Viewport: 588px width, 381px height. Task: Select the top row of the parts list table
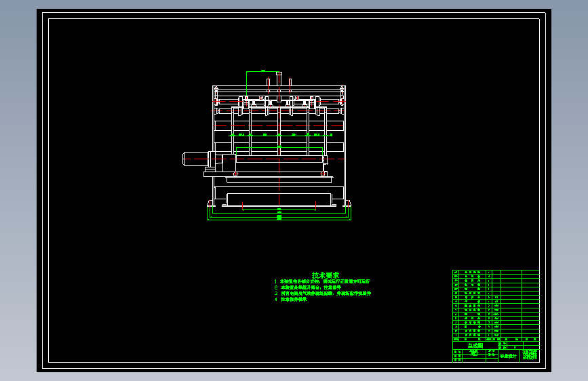(496, 273)
